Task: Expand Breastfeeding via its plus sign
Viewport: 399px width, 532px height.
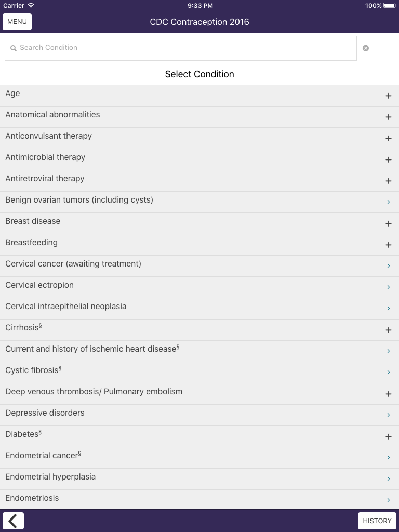Action: click(388, 245)
